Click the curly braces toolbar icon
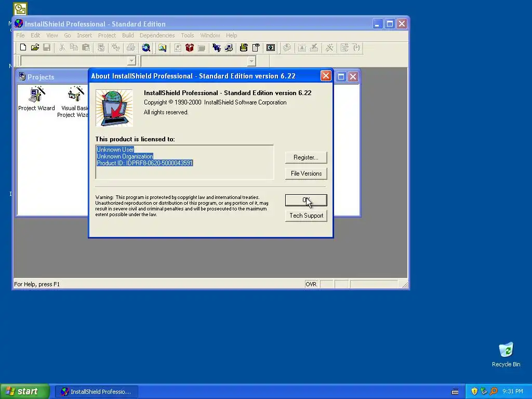The width and height of the screenshot is (532, 399). pos(356,47)
